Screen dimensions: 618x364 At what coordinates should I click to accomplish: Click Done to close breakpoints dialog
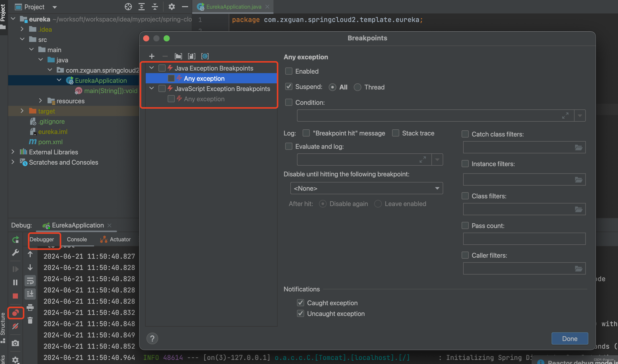point(569,338)
